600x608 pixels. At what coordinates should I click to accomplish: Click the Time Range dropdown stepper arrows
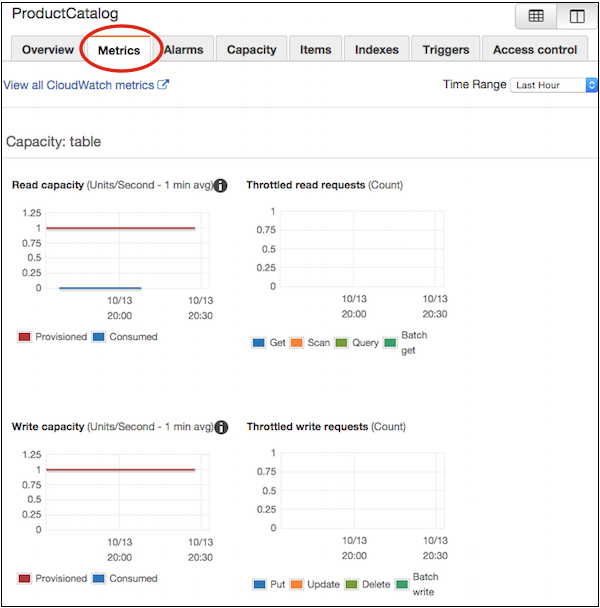591,85
